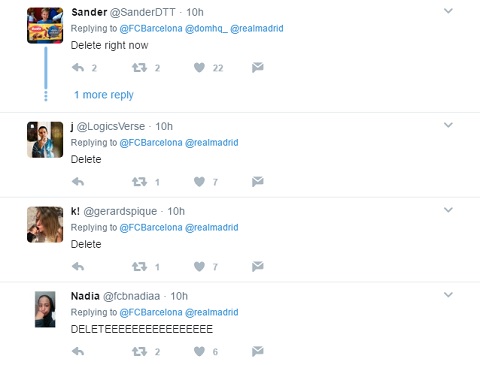Like the @gerardspique Delete tweet
This screenshot has height=365, width=480.
coord(199,266)
